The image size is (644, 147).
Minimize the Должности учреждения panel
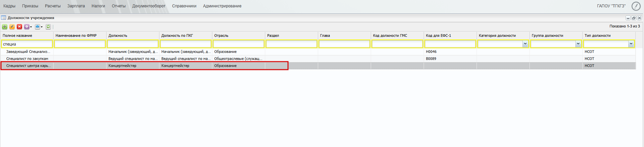(628, 18)
